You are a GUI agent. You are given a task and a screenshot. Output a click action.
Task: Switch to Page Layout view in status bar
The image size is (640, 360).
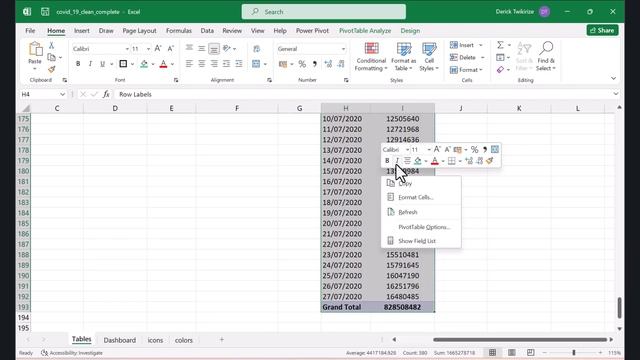(511, 353)
